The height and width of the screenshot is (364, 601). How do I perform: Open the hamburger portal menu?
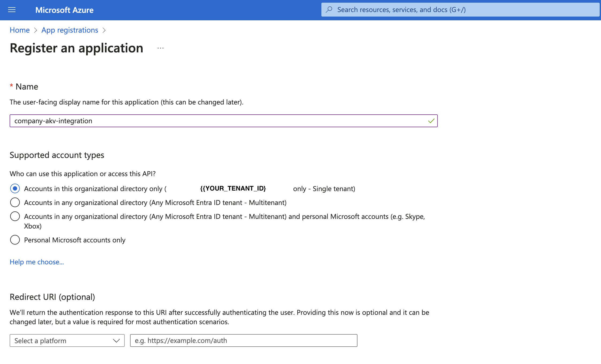tap(12, 10)
